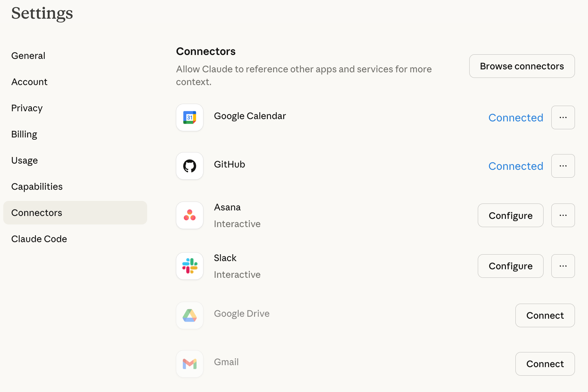Open the GitHub three-dot menu

(563, 166)
